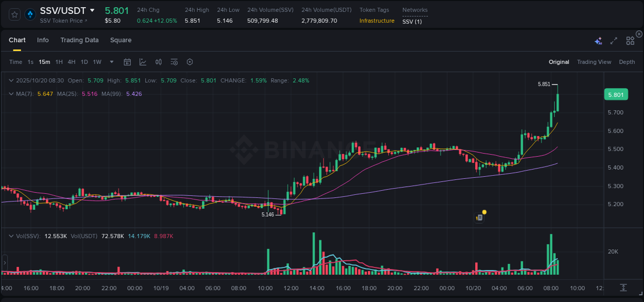Open chart settings via hexagon gear icon
Image resolution: width=644 pixels, height=302 pixels.
point(190,62)
